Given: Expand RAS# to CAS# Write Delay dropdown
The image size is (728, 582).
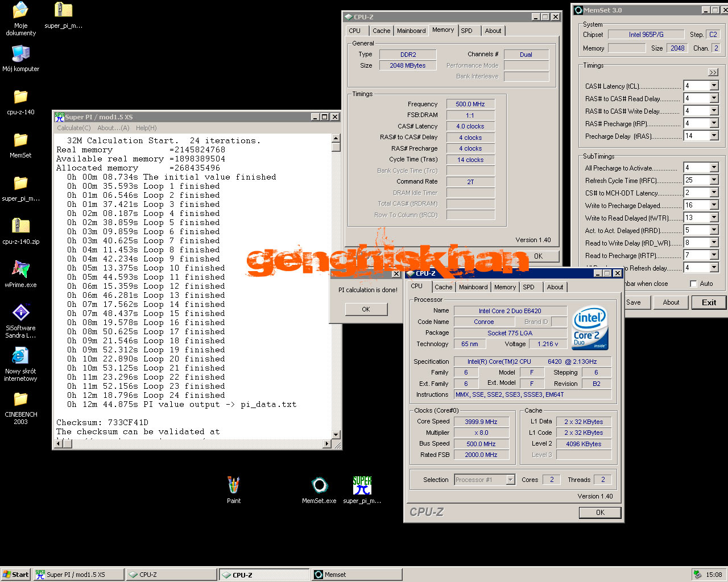Looking at the screenshot, I should (x=714, y=111).
